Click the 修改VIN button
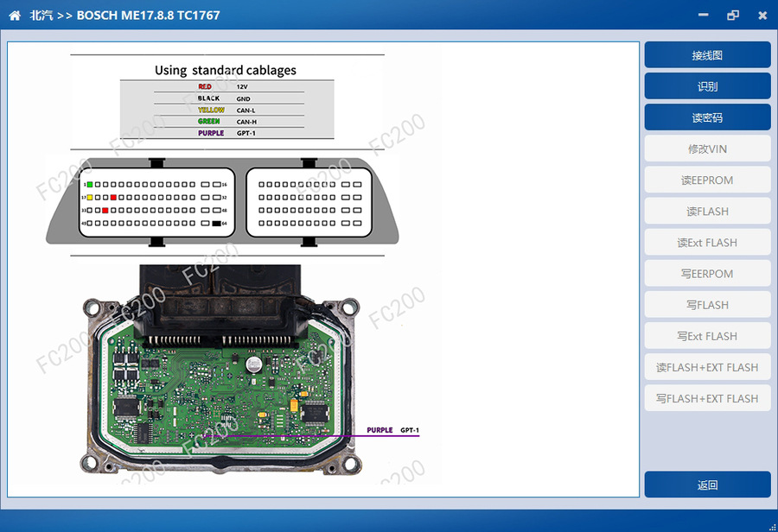Screen dimensions: 778x532 [707, 149]
